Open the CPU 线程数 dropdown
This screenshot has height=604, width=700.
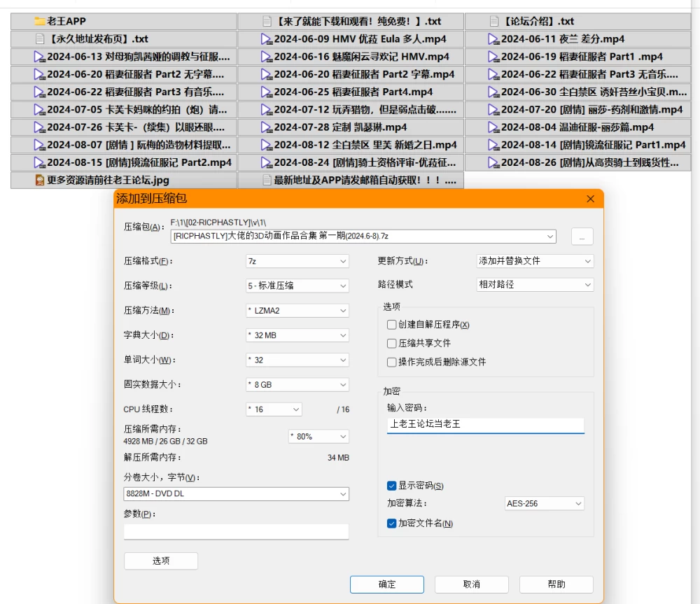tap(274, 409)
